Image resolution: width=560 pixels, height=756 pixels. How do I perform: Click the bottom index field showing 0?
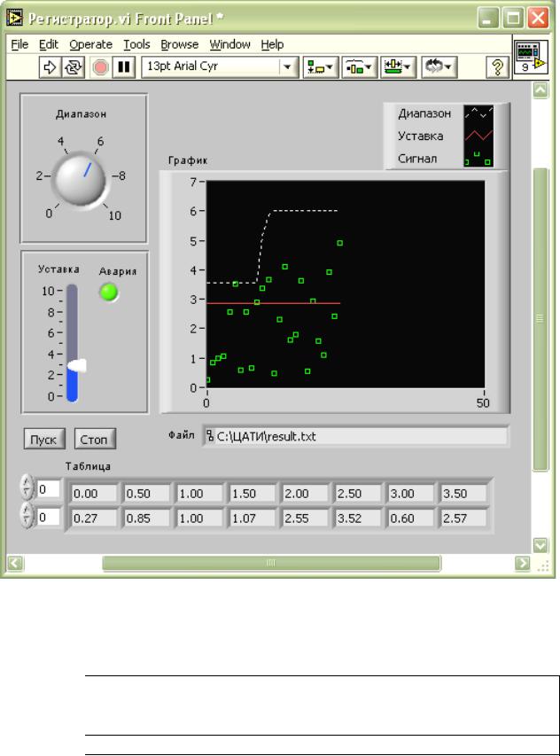coord(48,517)
